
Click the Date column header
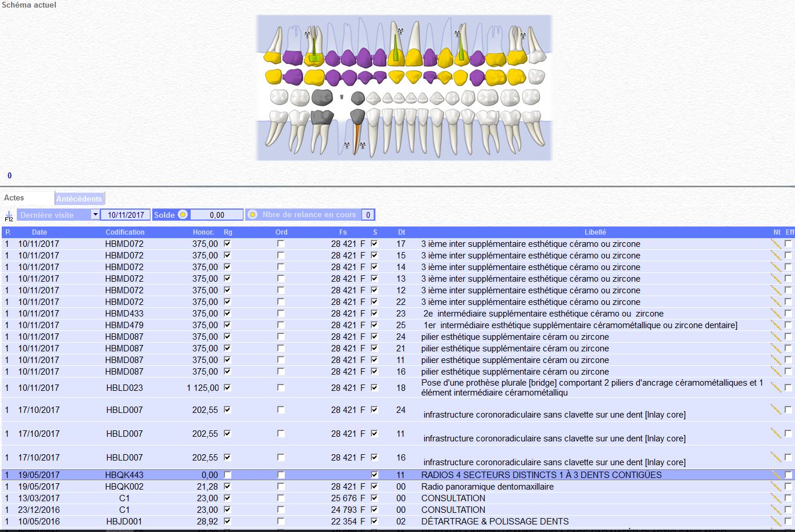[40, 232]
